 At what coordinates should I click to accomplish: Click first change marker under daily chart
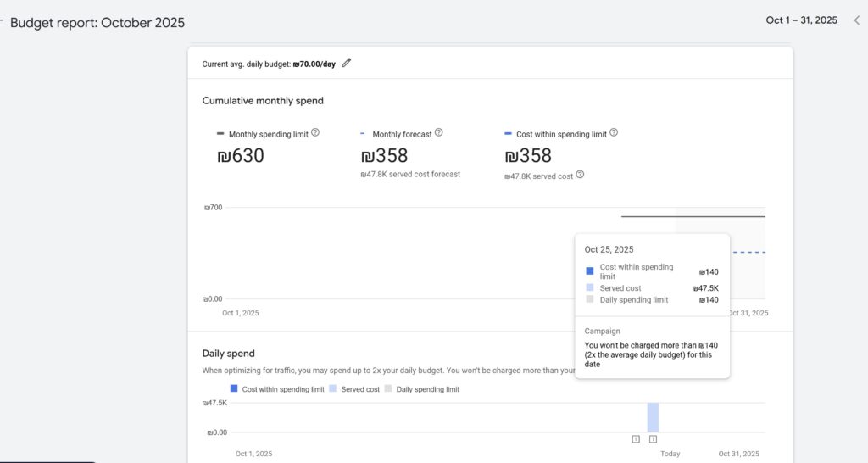(x=636, y=438)
